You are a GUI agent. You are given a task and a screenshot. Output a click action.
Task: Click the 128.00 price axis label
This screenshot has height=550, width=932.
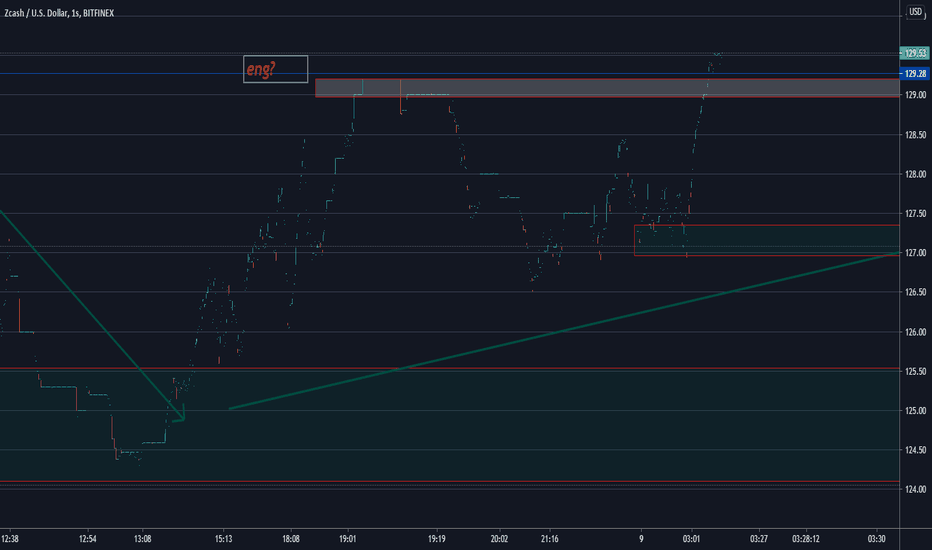915,174
